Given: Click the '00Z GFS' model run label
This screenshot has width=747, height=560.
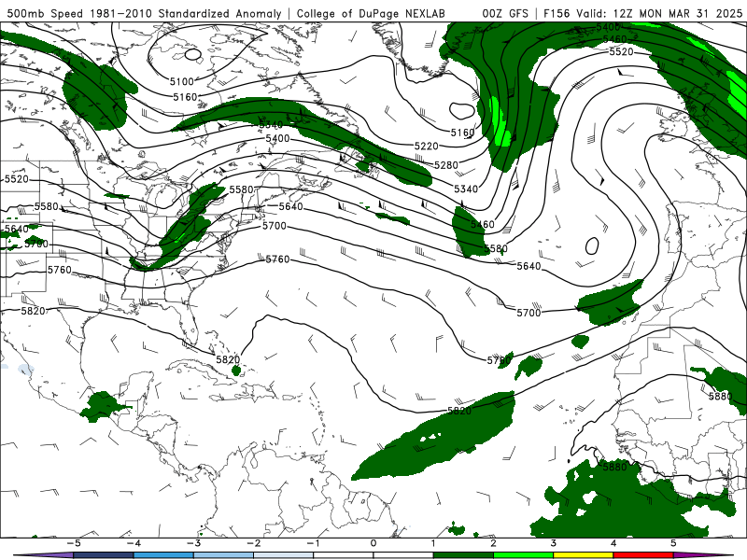Looking at the screenshot, I should pyautogui.click(x=505, y=13).
